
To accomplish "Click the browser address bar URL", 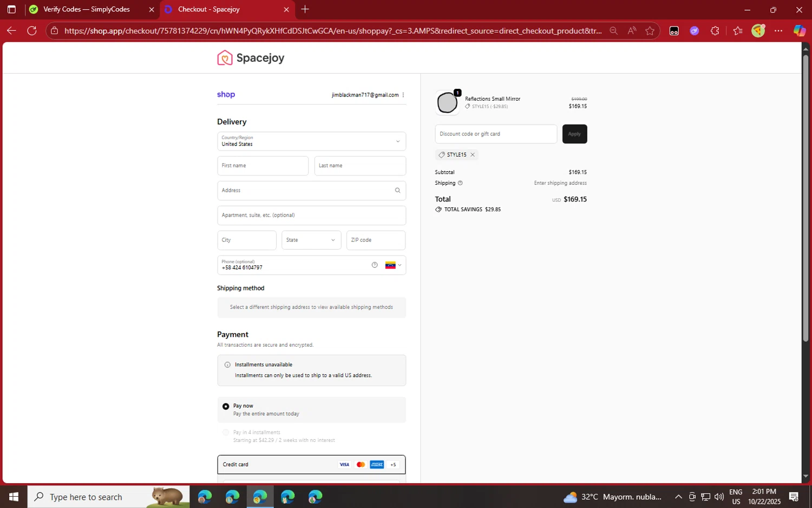I will pos(333,31).
